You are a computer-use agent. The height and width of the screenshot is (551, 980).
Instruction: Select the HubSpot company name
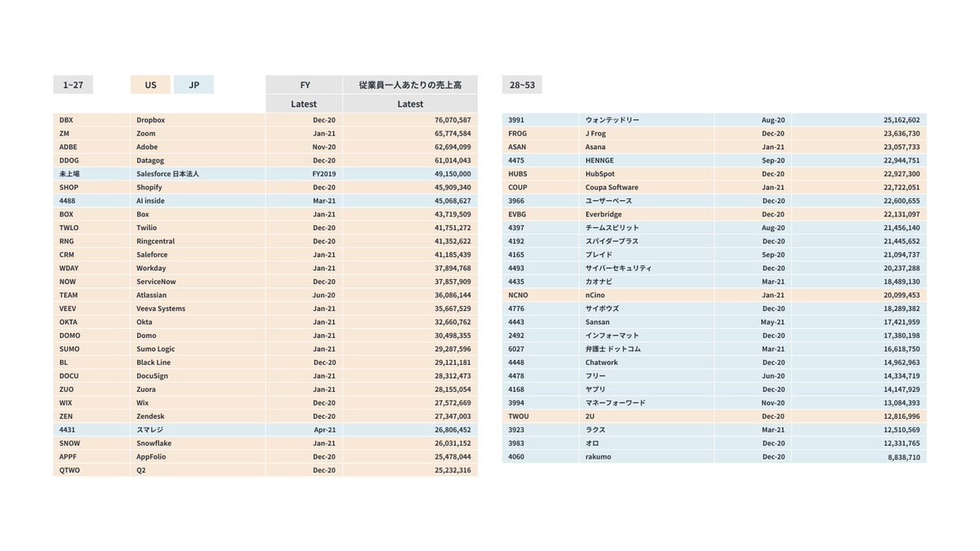tap(600, 174)
